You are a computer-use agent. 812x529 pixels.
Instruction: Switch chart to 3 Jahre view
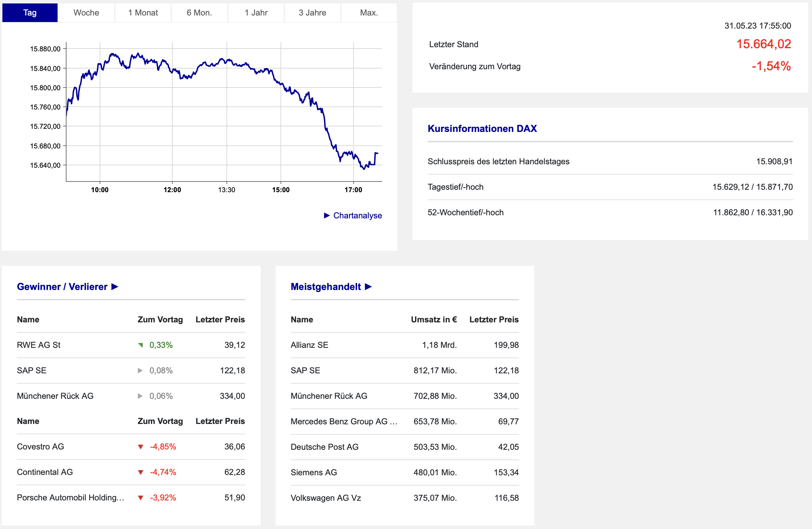pos(312,13)
